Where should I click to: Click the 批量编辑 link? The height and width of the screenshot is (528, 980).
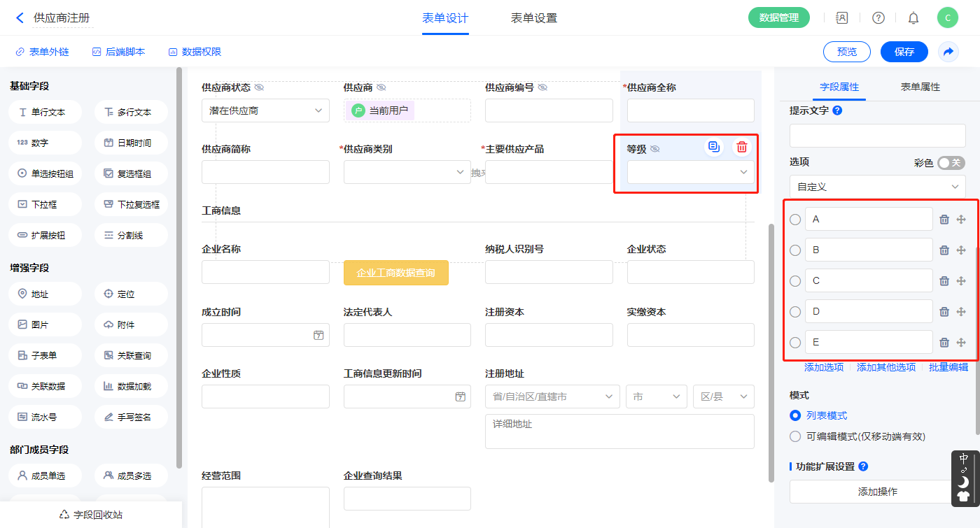[948, 367]
